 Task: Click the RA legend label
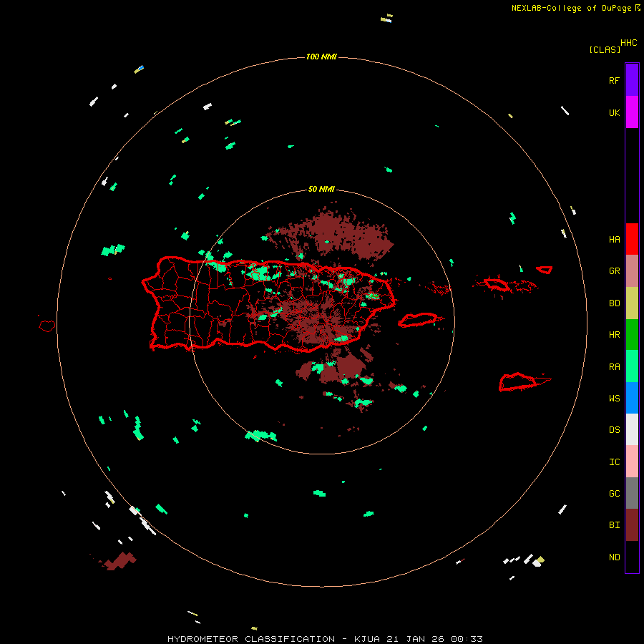pyautogui.click(x=614, y=367)
